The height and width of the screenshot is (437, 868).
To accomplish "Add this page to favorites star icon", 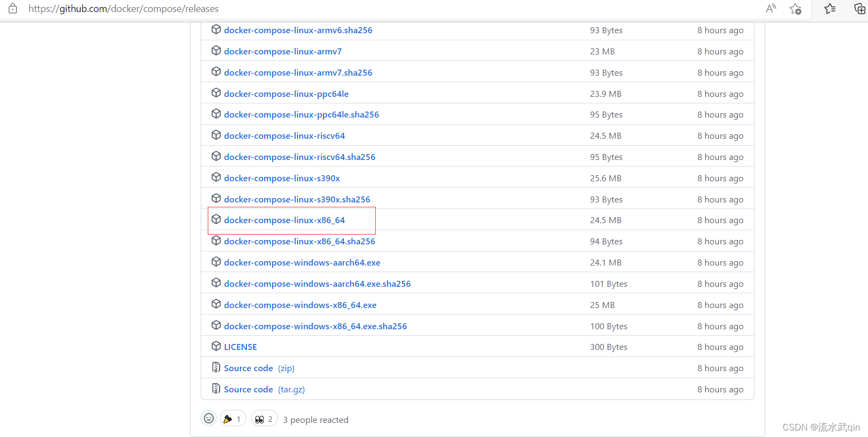I will 796,9.
